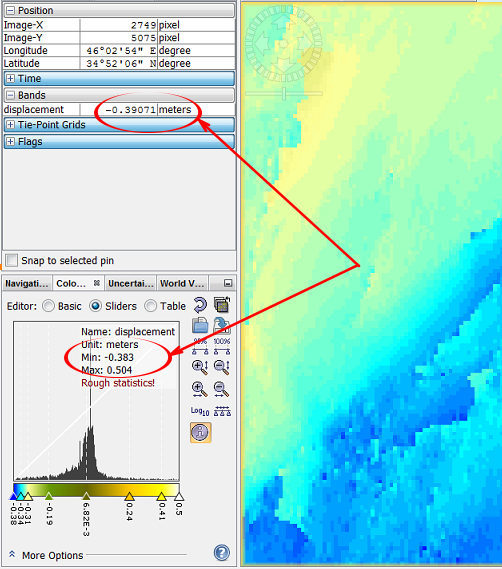Switch to the Uncertai... tab
502x569 pixels.
[131, 283]
